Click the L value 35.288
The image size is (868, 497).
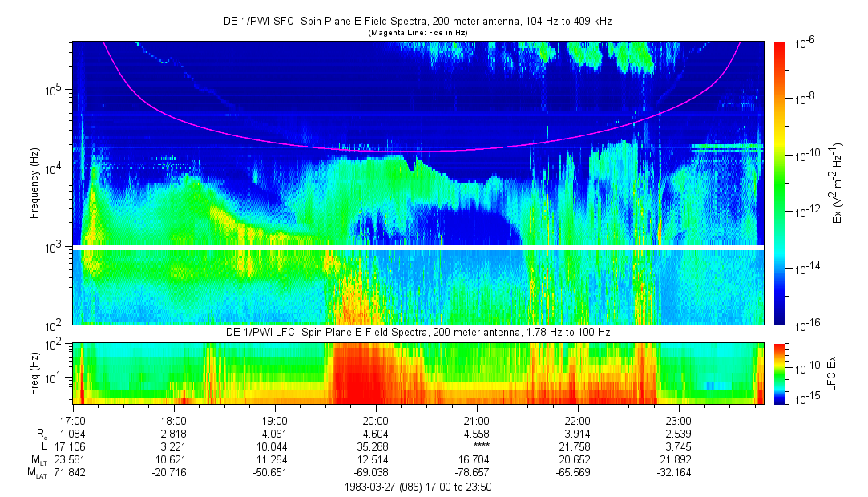coord(375,446)
